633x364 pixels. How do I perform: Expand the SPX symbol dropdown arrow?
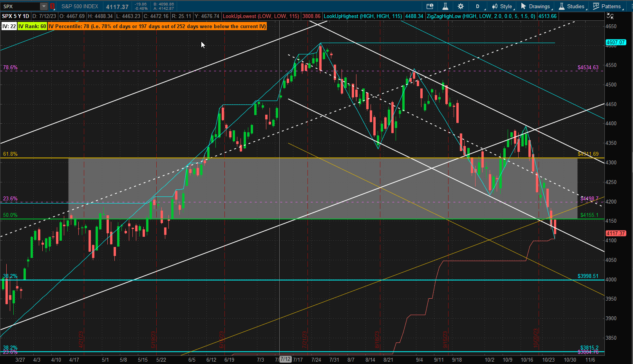[x=44, y=6]
